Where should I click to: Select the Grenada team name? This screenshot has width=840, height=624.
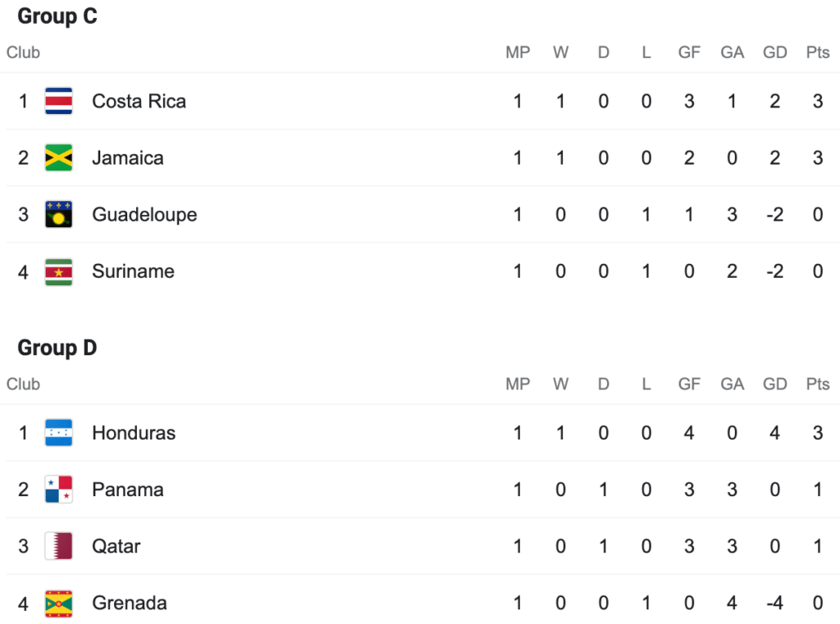click(130, 604)
